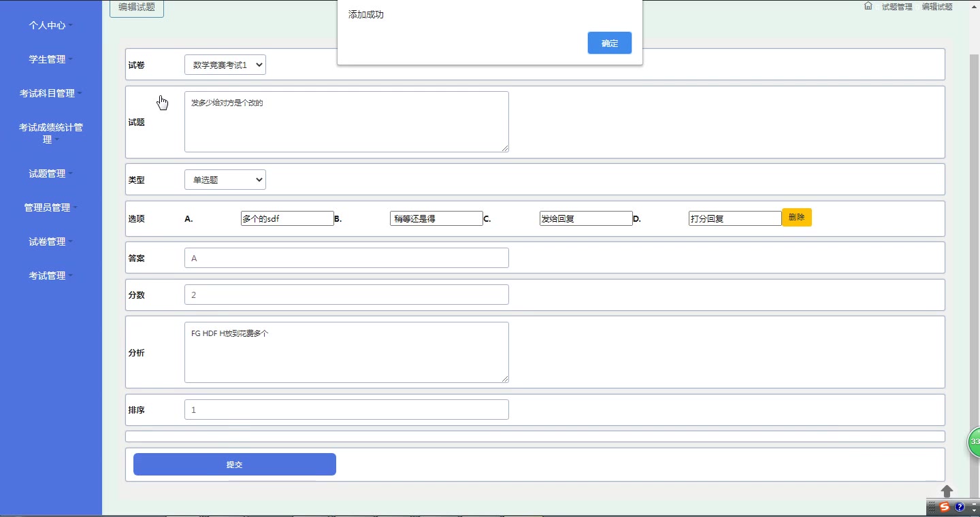The image size is (980, 517).
Task: Expand 考试成绩统计管理 in the sidebar
Action: click(x=50, y=133)
